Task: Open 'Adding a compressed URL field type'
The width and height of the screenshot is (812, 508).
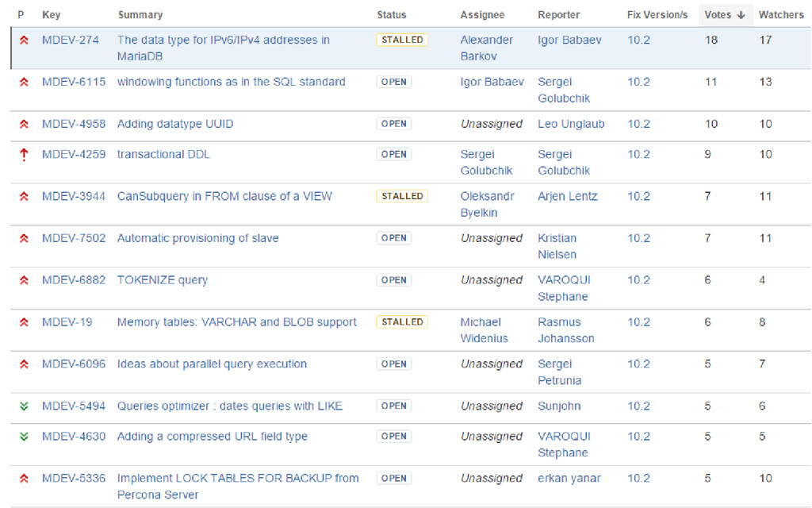Action: (x=212, y=437)
